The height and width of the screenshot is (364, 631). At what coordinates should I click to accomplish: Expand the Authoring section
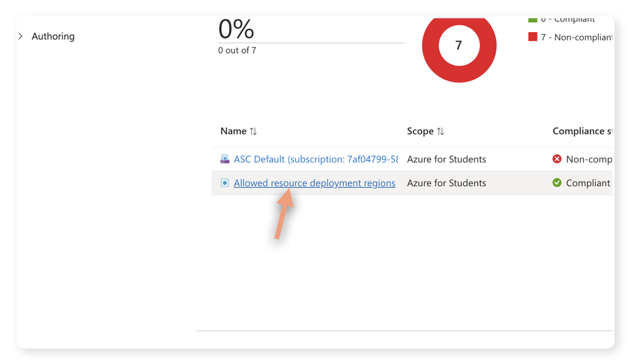point(20,36)
